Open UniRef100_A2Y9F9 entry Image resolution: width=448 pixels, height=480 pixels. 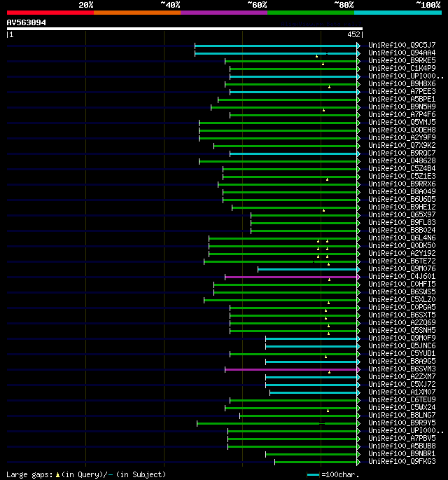pyautogui.click(x=402, y=137)
